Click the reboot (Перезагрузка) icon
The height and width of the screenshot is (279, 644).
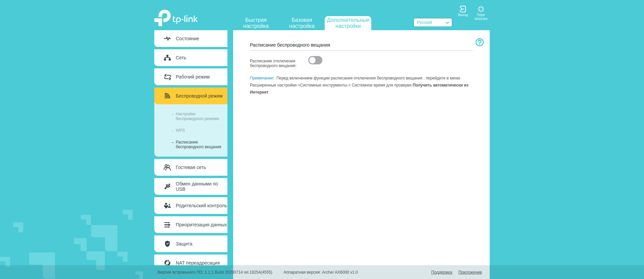click(x=481, y=9)
